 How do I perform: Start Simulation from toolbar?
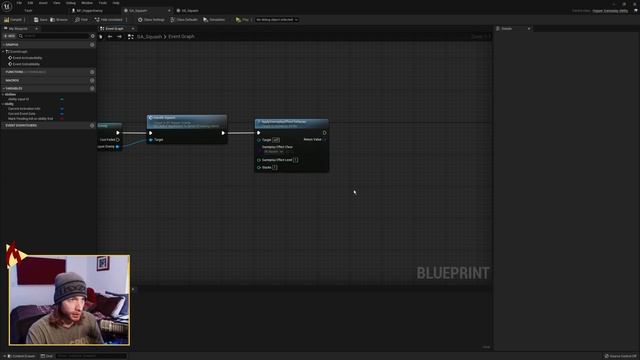(214, 20)
